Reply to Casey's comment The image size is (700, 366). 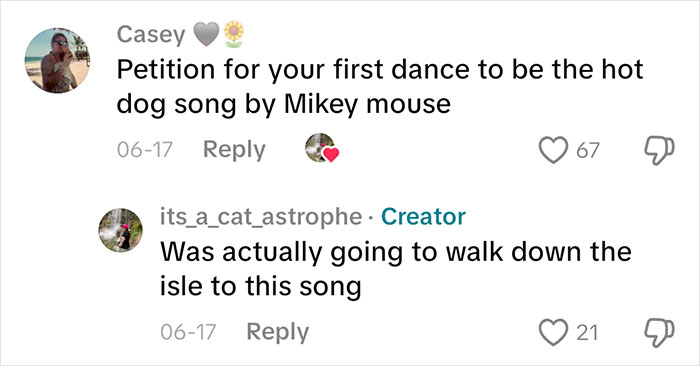[x=234, y=150]
